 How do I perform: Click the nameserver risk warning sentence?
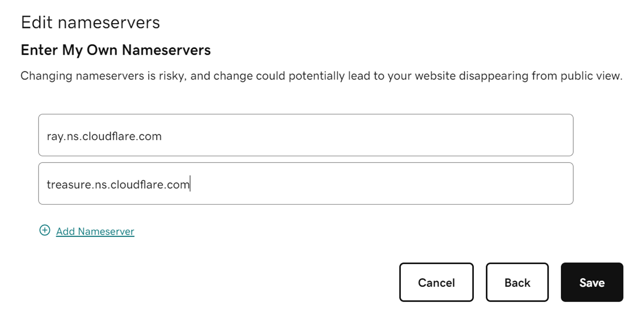coord(321,76)
